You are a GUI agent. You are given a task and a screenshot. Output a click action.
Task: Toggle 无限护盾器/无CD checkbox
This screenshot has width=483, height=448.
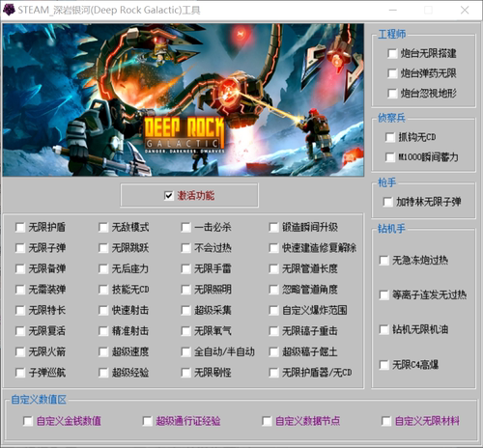273,373
